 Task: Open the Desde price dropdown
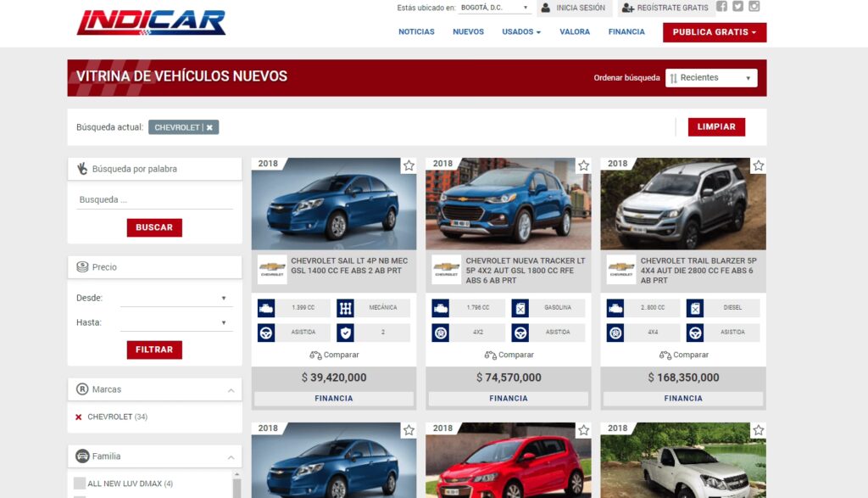pyautogui.click(x=175, y=298)
